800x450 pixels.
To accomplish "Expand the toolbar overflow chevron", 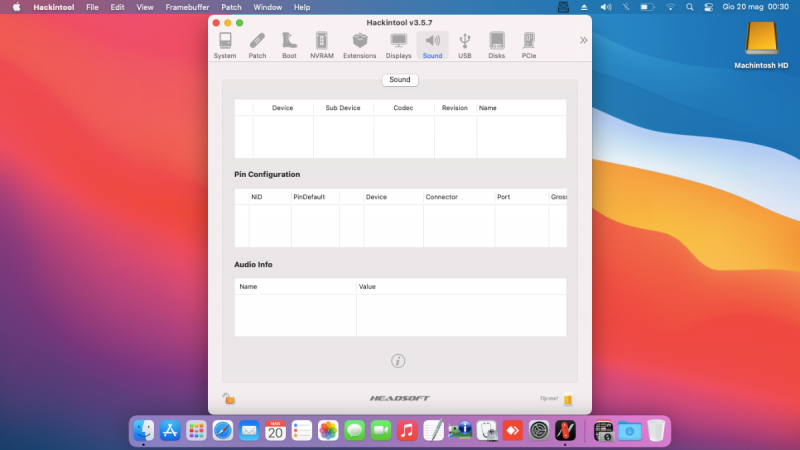I will (583, 40).
